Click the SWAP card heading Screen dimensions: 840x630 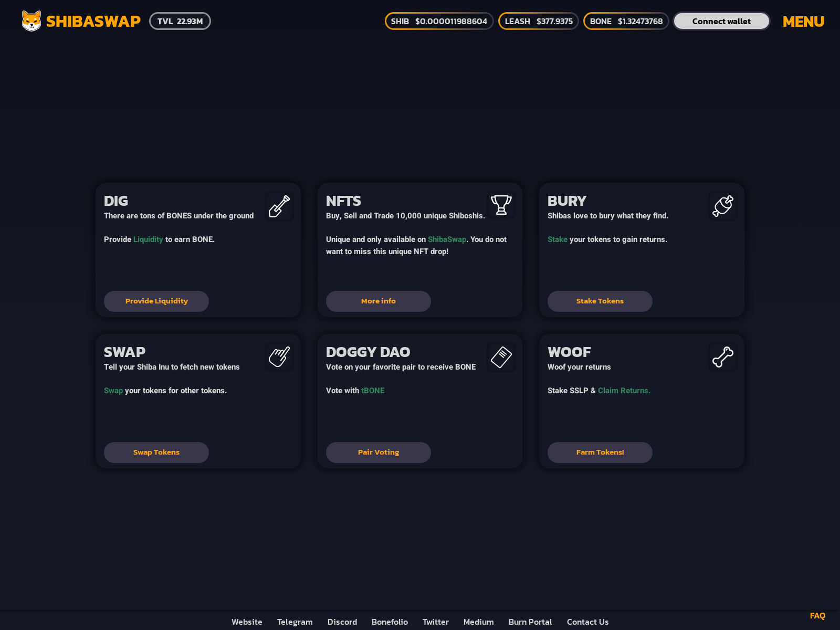click(124, 352)
